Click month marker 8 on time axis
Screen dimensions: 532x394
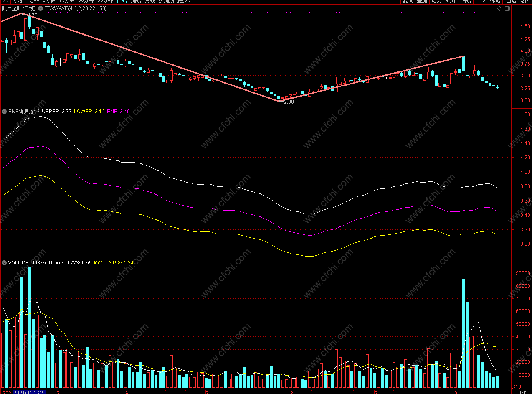[x=291, y=392]
